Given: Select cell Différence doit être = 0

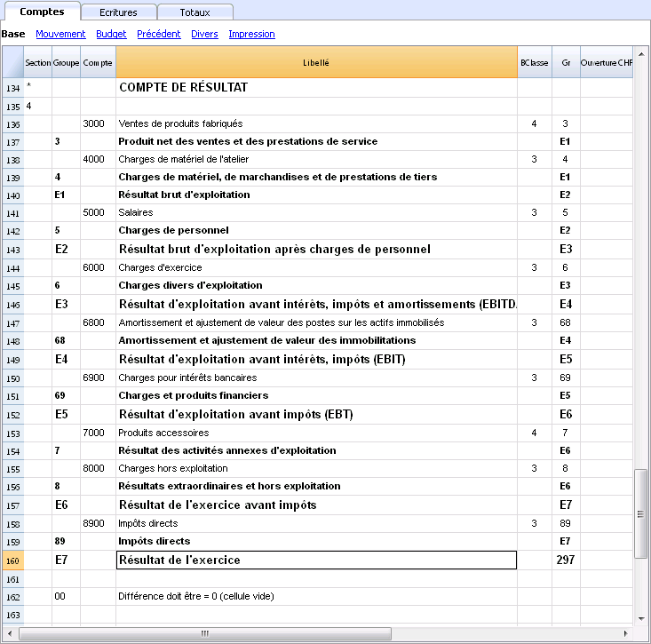Looking at the screenshot, I should click(x=316, y=597).
